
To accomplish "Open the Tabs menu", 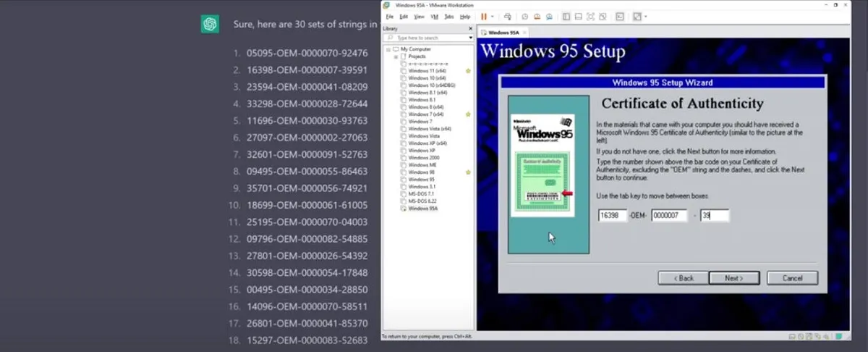I will tap(448, 17).
